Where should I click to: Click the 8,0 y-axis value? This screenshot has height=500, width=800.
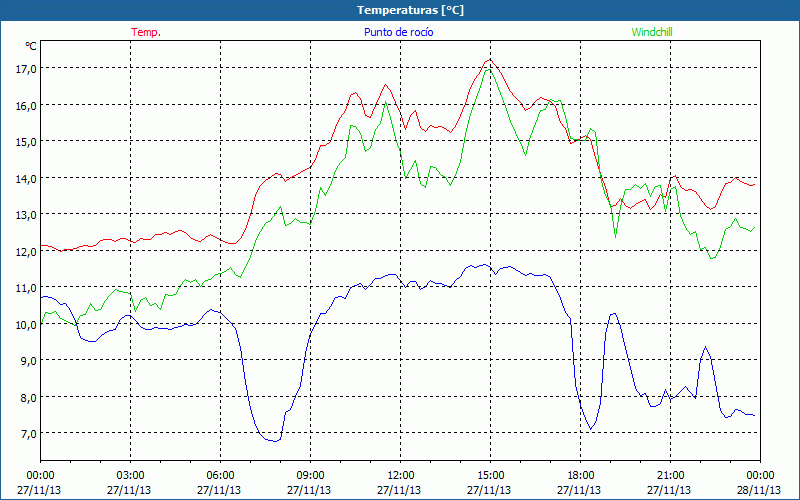tap(28, 397)
